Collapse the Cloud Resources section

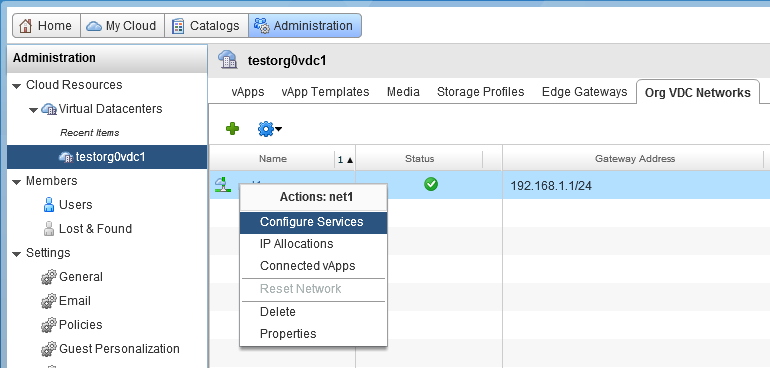pos(17,86)
